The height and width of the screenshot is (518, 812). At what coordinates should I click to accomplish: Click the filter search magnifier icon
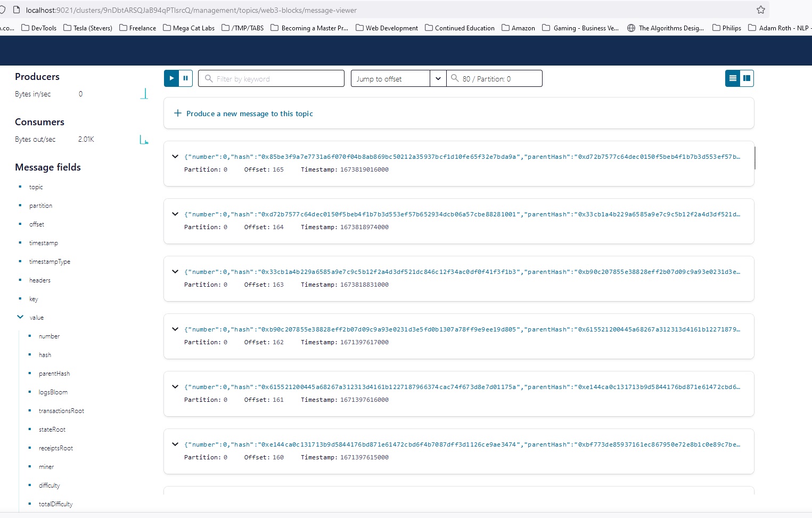(x=208, y=78)
